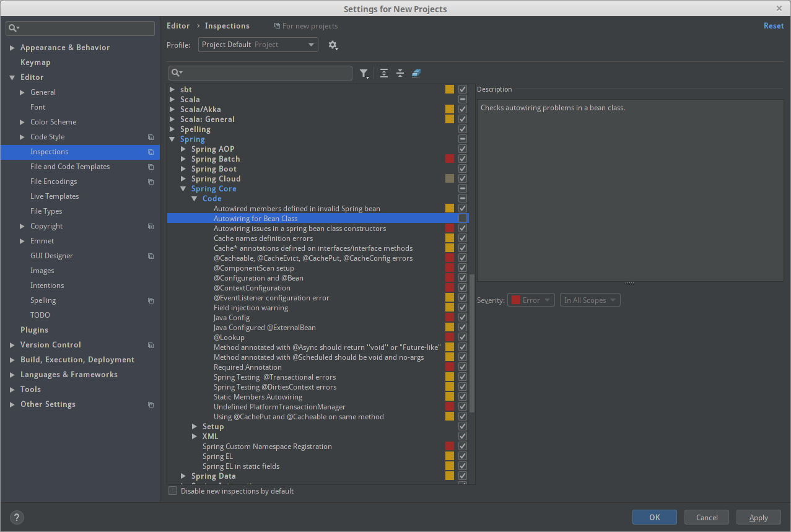The height and width of the screenshot is (532, 791).
Task: Click the project-level icon beside Inspections
Action: pos(151,152)
